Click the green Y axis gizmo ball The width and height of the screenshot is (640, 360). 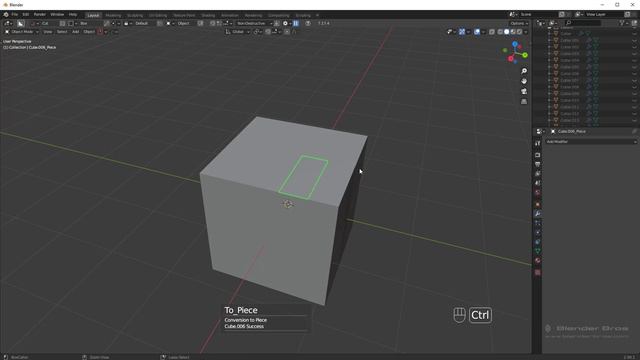[524, 55]
